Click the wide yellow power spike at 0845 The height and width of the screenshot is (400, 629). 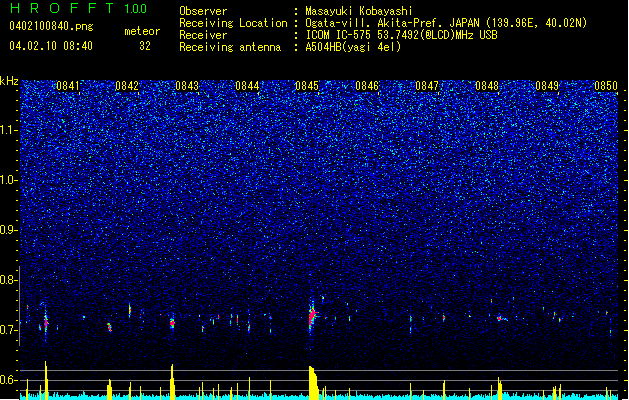pyautogui.click(x=313, y=383)
